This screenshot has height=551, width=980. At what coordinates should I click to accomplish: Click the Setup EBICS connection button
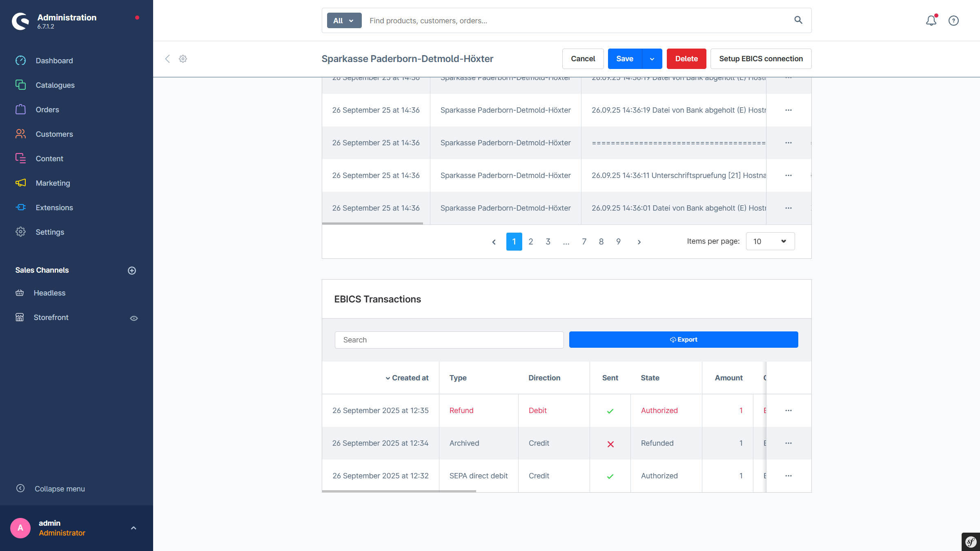[x=761, y=59]
